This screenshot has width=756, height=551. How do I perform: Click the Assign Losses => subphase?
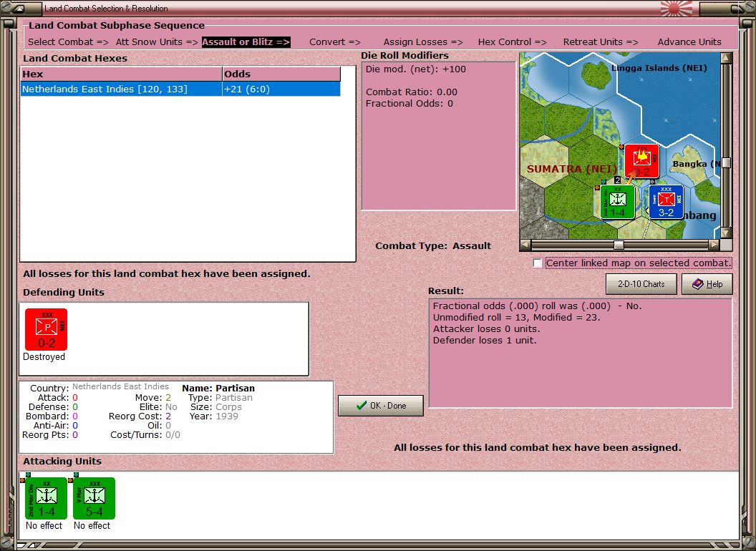click(423, 42)
